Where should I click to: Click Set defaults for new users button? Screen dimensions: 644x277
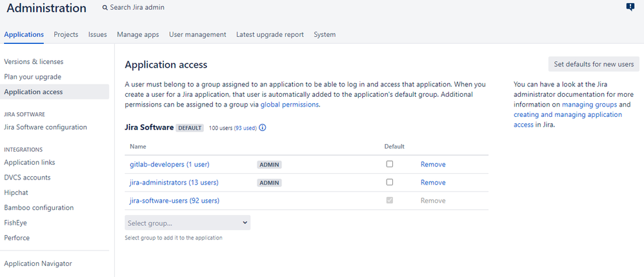click(x=594, y=64)
